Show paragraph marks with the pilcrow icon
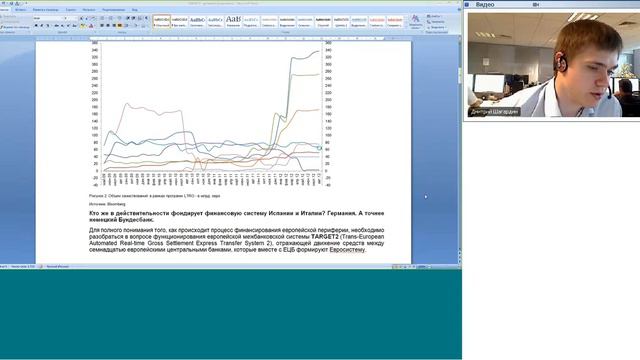640x360 pixels. pos(146,18)
